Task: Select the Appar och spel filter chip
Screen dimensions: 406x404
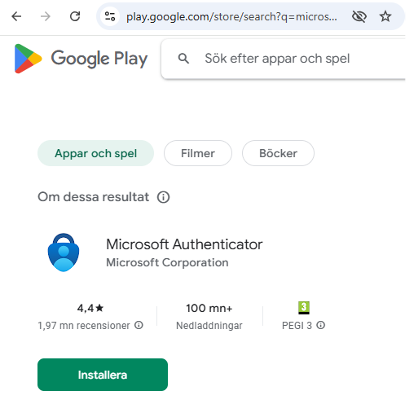Action: coord(96,153)
